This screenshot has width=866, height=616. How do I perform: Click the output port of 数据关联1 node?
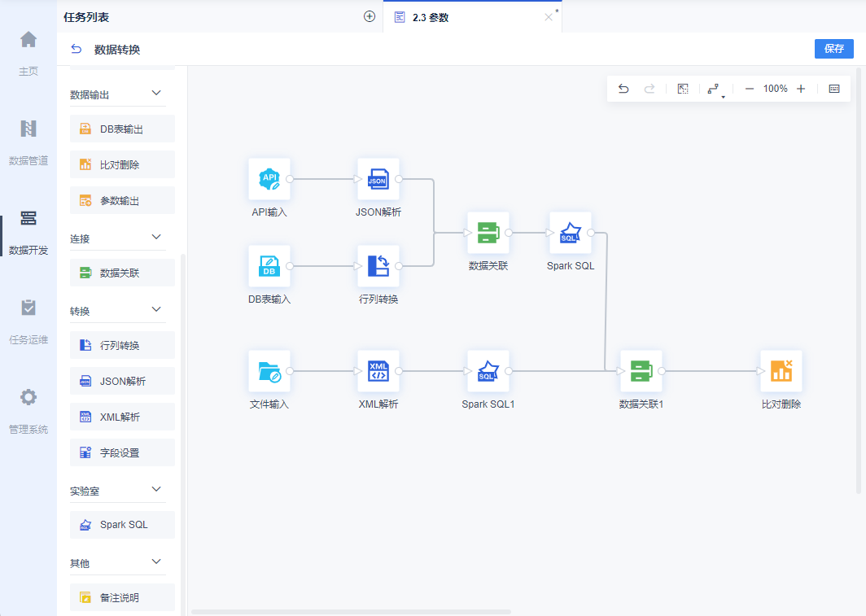(x=662, y=371)
